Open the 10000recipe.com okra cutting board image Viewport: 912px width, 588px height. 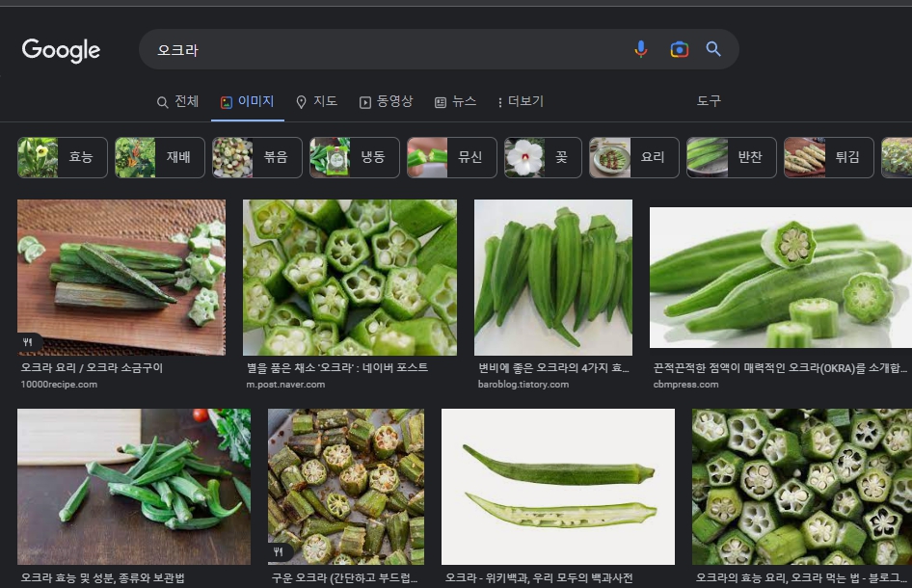tap(121, 278)
